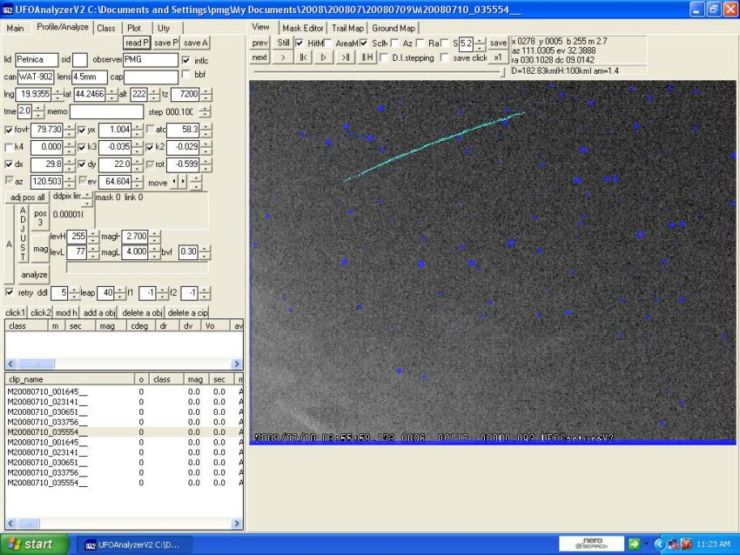Click move right arrow button
The image size is (740, 555).
(x=183, y=181)
